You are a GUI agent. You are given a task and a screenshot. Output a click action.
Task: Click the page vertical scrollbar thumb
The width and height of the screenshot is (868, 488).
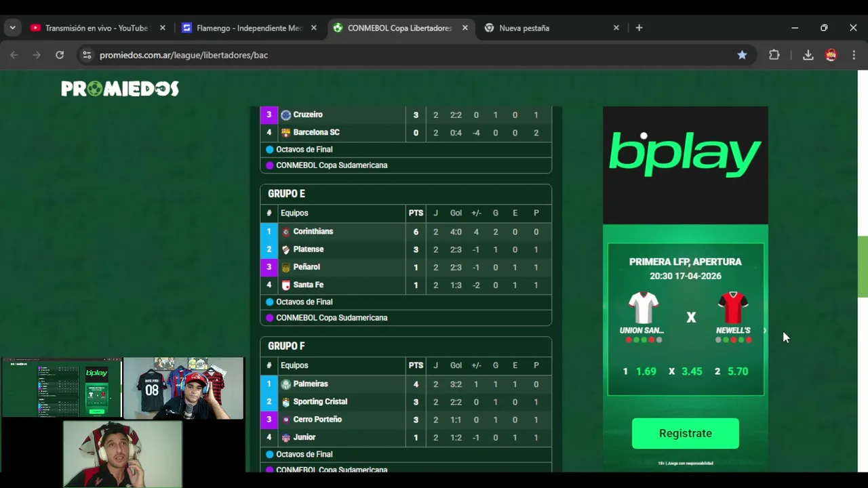pyautogui.click(x=863, y=266)
